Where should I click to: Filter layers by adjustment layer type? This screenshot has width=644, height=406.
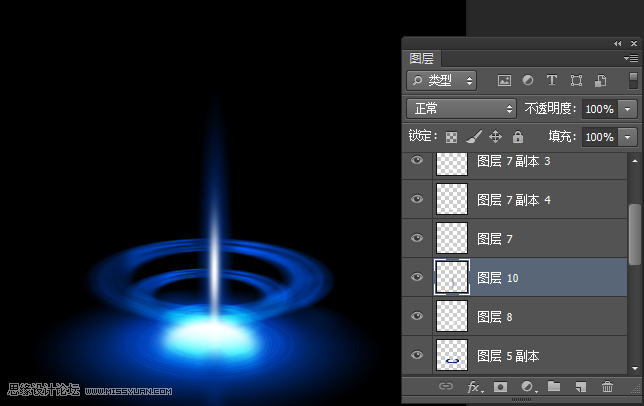tap(528, 80)
